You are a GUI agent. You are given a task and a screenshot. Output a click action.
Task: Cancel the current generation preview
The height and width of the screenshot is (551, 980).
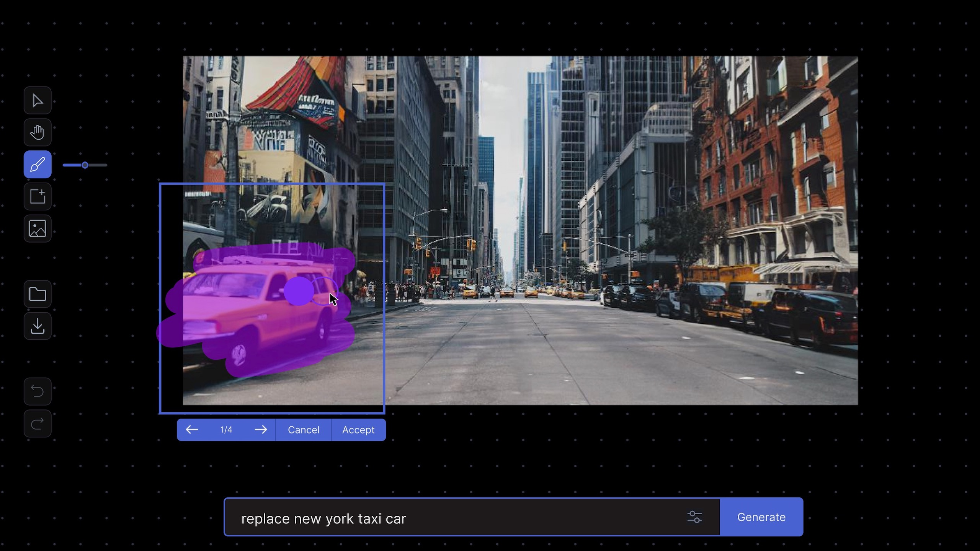click(303, 429)
